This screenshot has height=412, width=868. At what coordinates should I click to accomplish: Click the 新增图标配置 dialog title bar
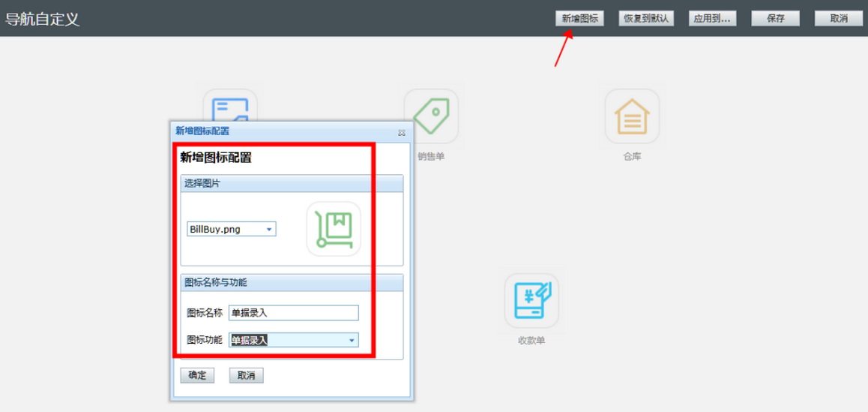pyautogui.click(x=285, y=131)
